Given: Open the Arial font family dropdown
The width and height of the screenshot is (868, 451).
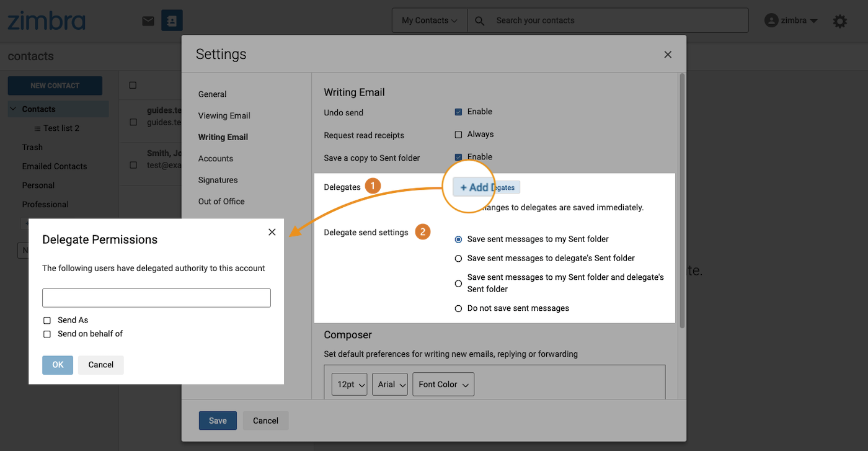Looking at the screenshot, I should (x=390, y=385).
